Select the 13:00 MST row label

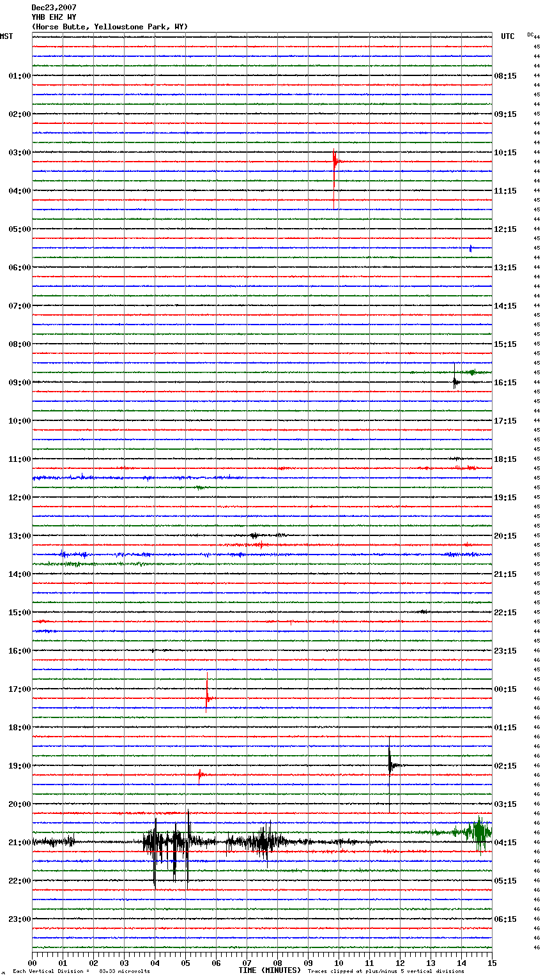click(20, 536)
